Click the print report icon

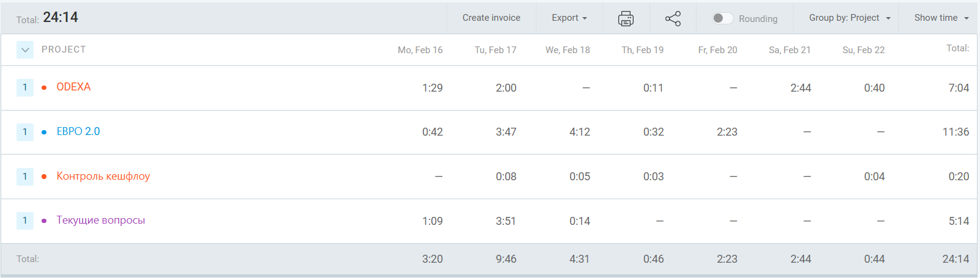(626, 18)
